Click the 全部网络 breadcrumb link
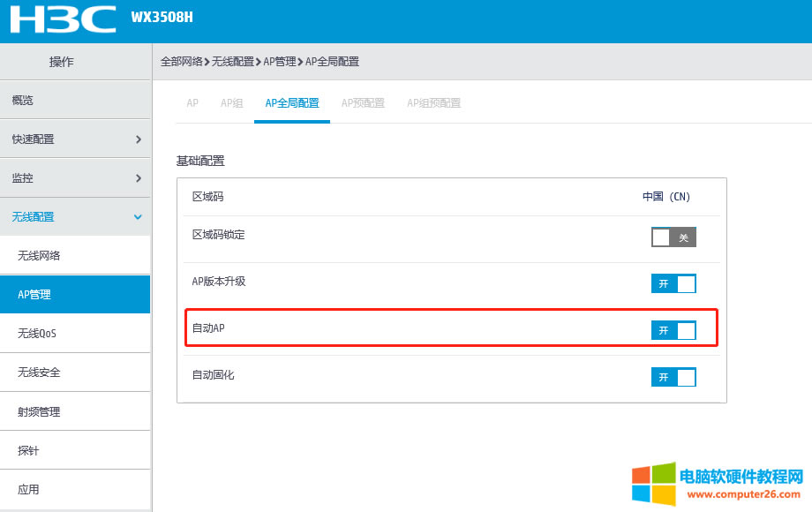Screen dimensions: 812x512 tap(181, 62)
